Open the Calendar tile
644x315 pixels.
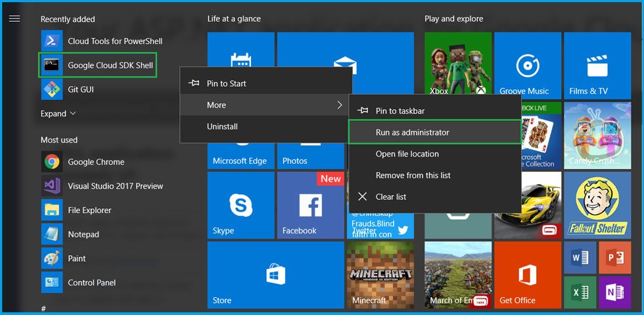pyautogui.click(x=241, y=49)
